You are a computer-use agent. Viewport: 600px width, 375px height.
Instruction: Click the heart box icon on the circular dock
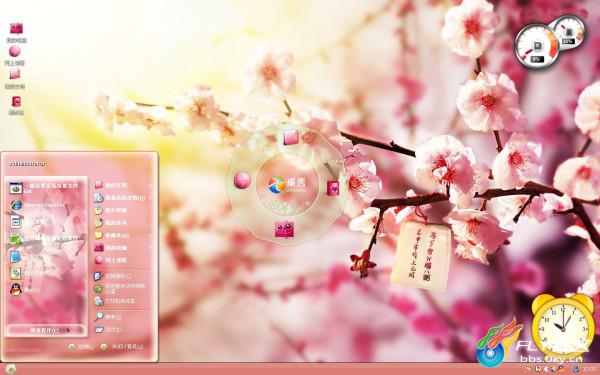(x=333, y=188)
